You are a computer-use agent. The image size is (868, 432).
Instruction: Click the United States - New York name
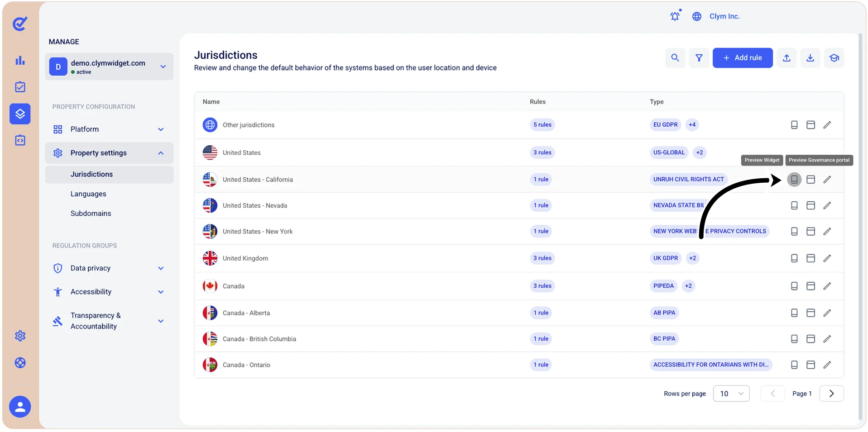click(258, 232)
